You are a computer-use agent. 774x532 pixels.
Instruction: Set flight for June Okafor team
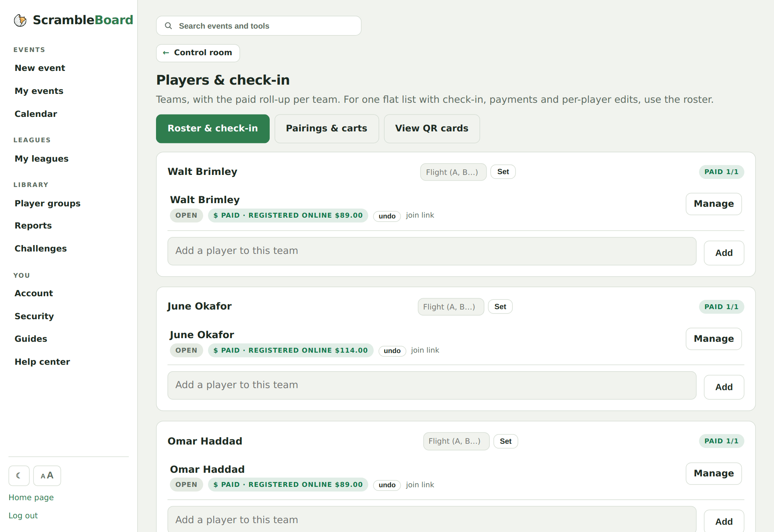click(500, 307)
